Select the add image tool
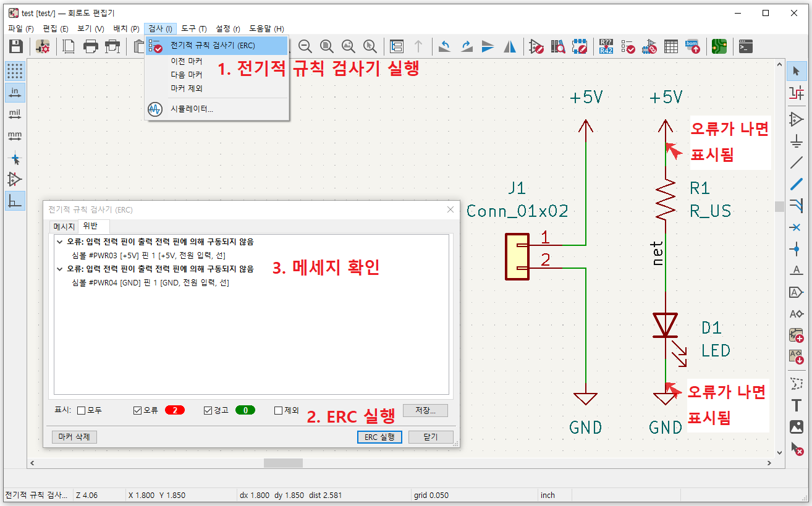 (x=797, y=427)
